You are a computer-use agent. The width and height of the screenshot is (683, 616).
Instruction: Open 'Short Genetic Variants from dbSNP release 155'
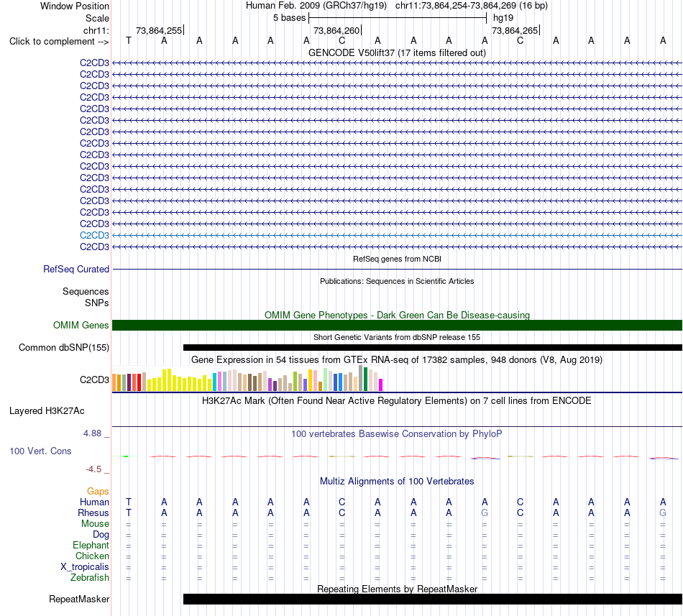397,337
